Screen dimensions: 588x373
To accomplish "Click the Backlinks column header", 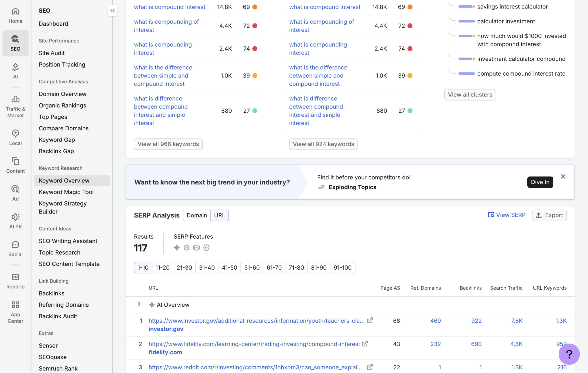I will (x=471, y=288).
